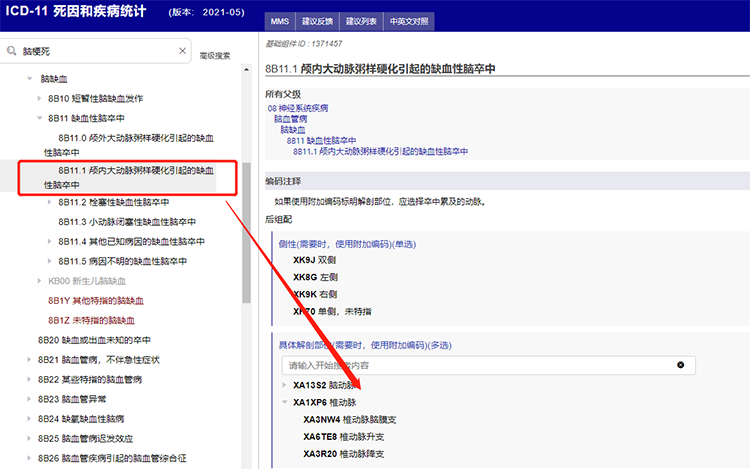The image size is (750, 469).
Task: Click the 基础组件 ID 1371457 text
Action: click(x=304, y=44)
